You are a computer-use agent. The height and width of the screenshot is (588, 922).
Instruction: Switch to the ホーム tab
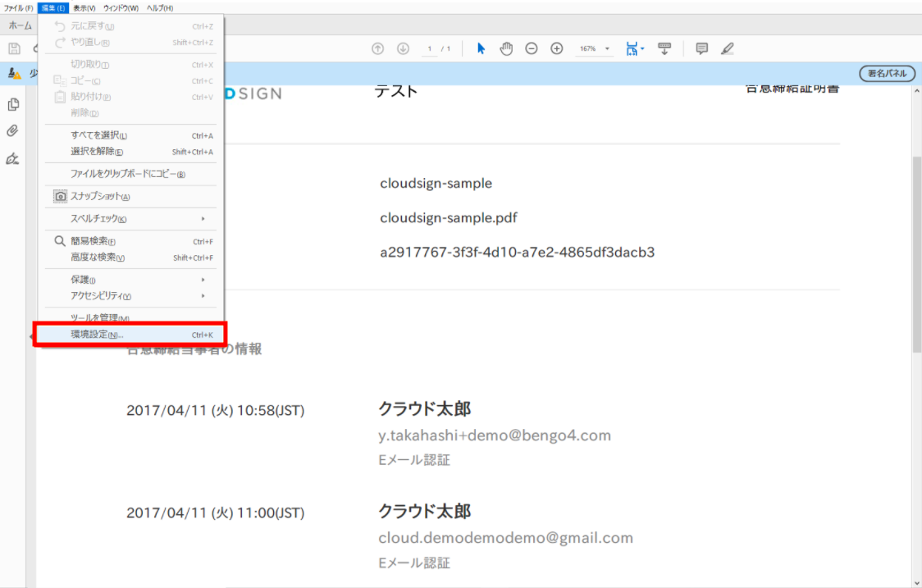[20, 26]
